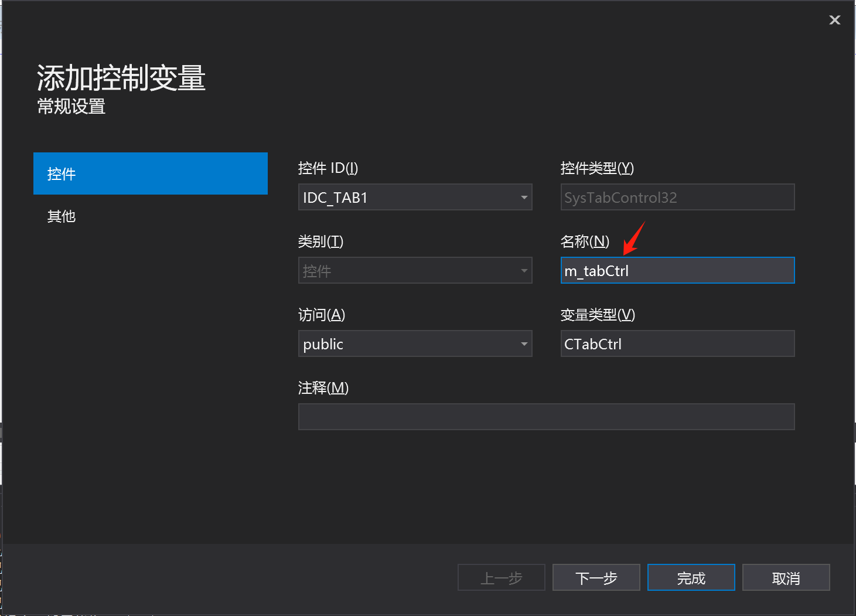Viewport: 856px width, 616px height.
Task: Finish the wizard with 完成 button
Action: 691,578
